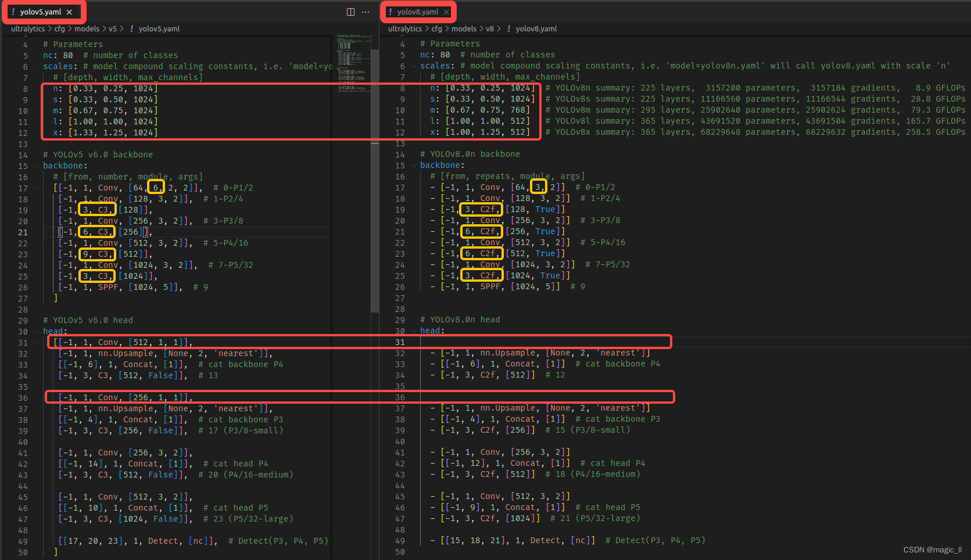The image size is (971, 560).
Task: Collapse 'head' block in yolov8.yaml
Action: [414, 331]
